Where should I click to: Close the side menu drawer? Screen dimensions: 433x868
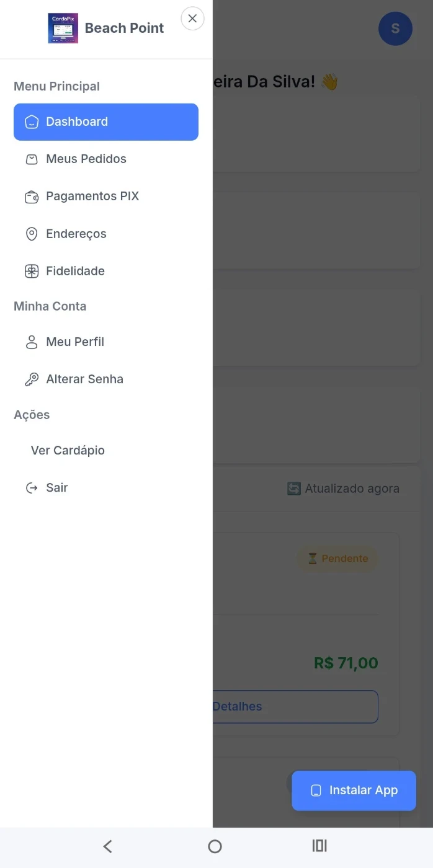(x=192, y=19)
